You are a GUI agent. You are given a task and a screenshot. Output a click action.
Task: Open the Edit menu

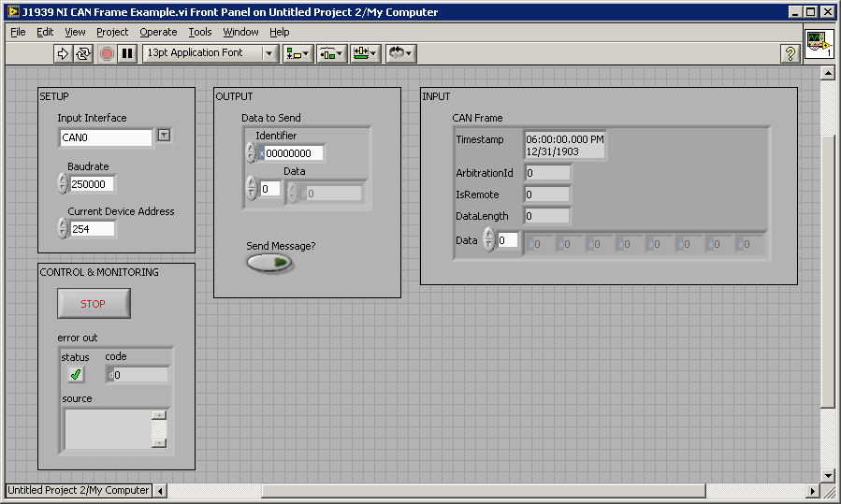[45, 32]
